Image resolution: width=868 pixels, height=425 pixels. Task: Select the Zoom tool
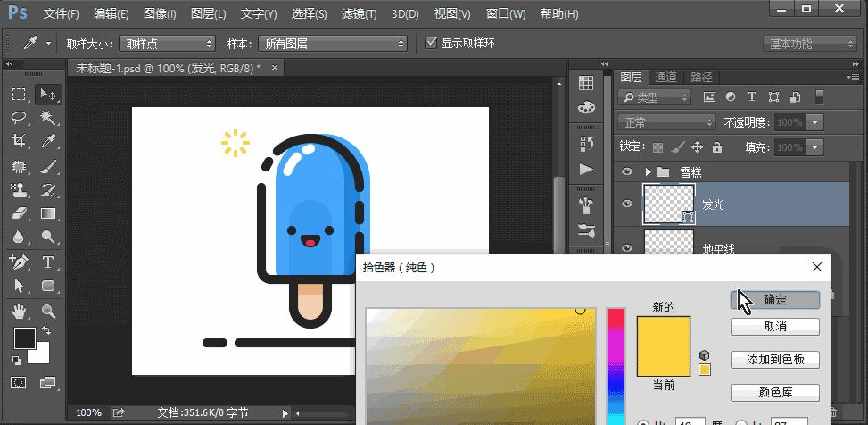tap(49, 312)
